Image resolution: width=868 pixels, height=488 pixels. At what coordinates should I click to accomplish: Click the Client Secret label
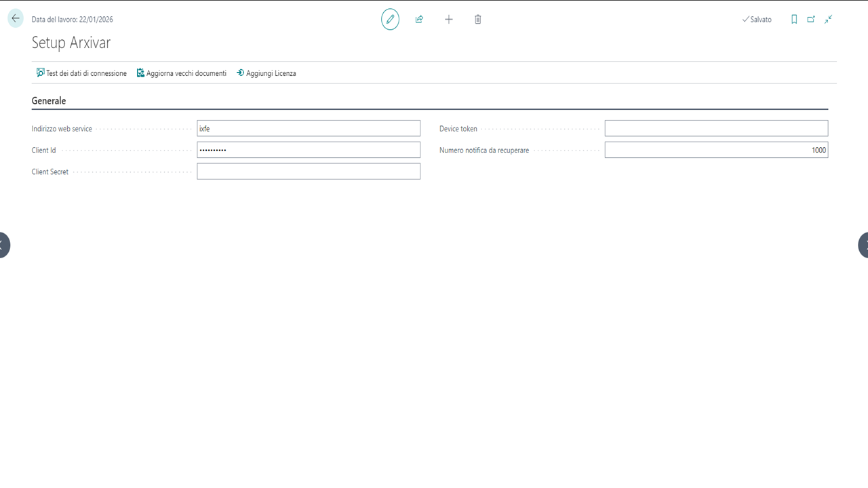50,172
